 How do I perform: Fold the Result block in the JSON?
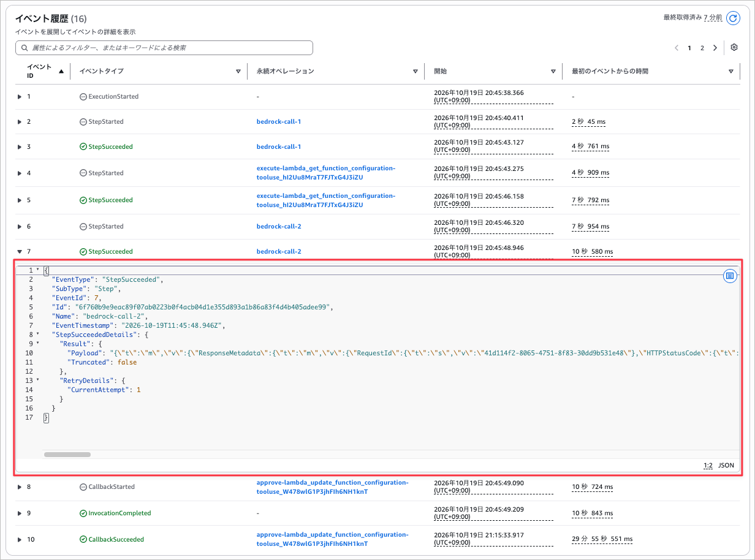(x=38, y=344)
